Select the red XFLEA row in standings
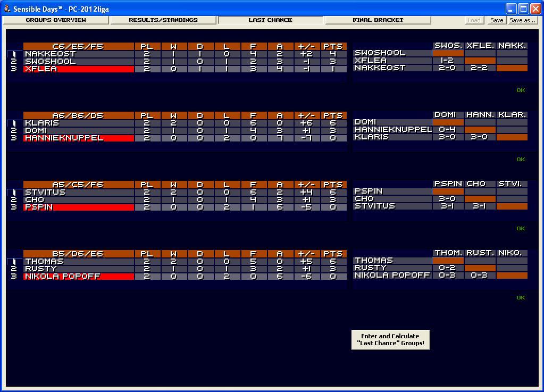This screenshot has height=392, width=544. point(78,69)
